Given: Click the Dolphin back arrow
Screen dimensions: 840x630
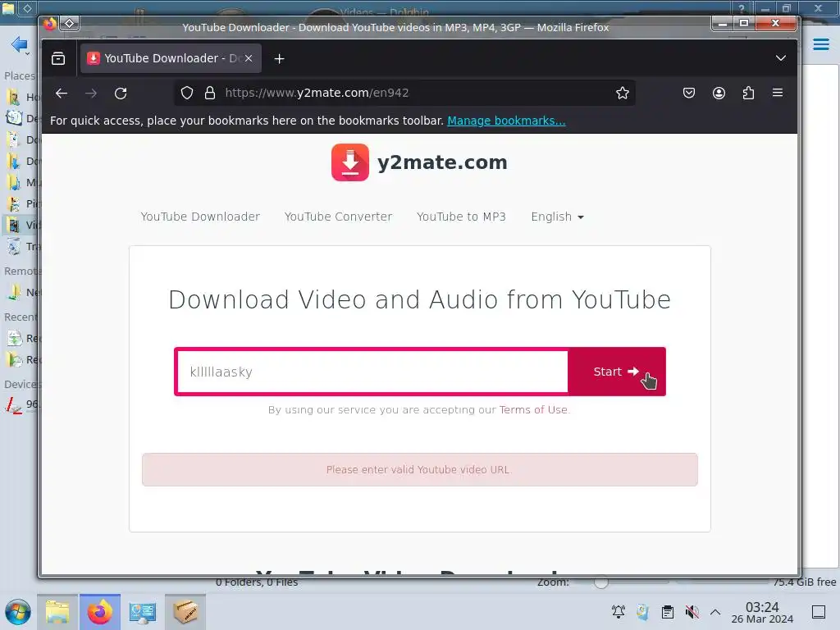Looking at the screenshot, I should point(19,44).
